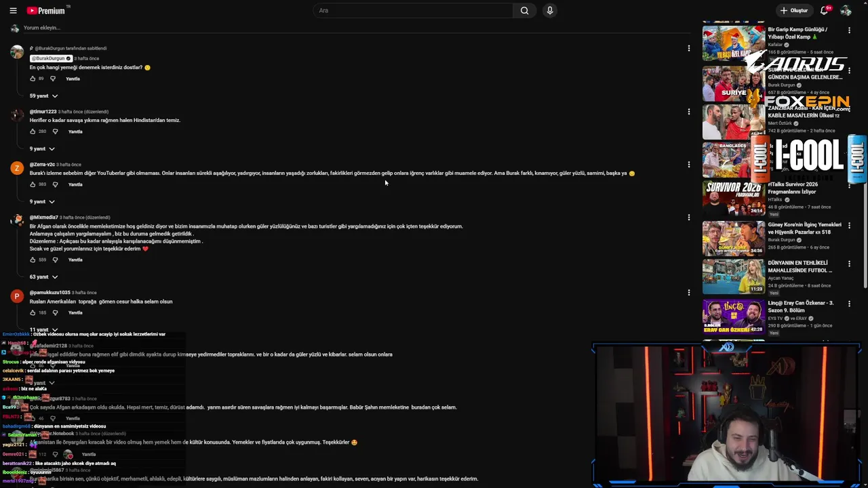The image size is (868, 488).
Task: Reply to timur1223's comment
Action: point(75,131)
